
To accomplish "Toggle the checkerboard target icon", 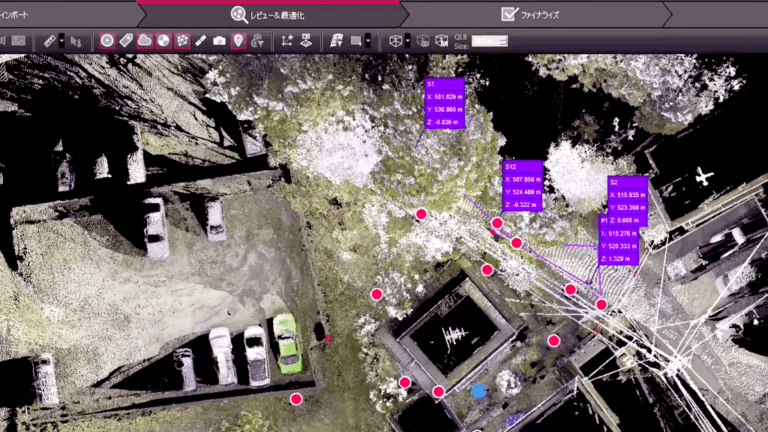I will [x=163, y=41].
